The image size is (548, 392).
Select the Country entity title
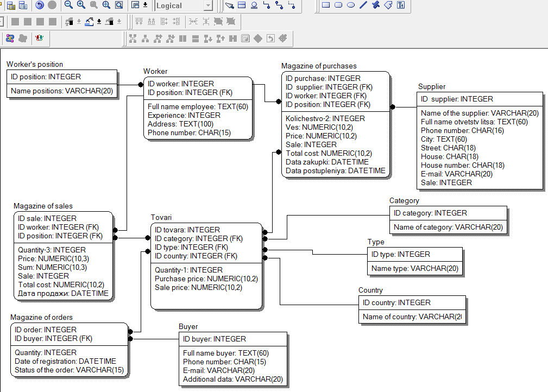[x=370, y=290]
